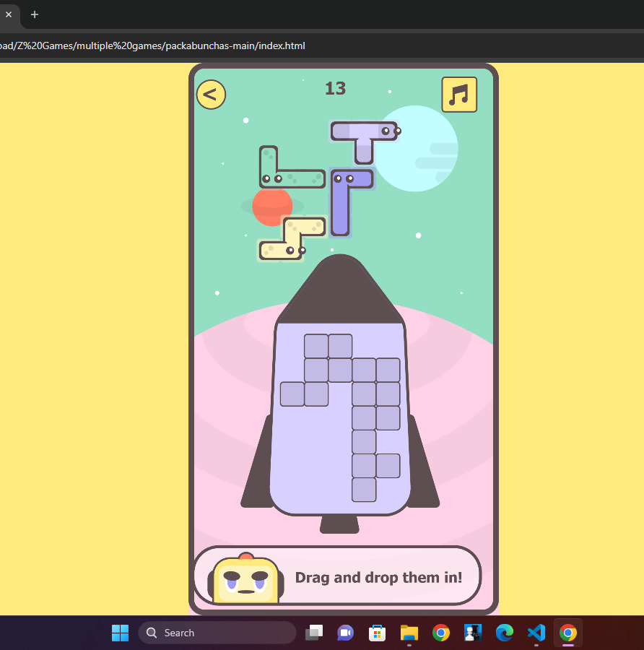Click the active Chrome icon beside VS Code

click(568, 633)
